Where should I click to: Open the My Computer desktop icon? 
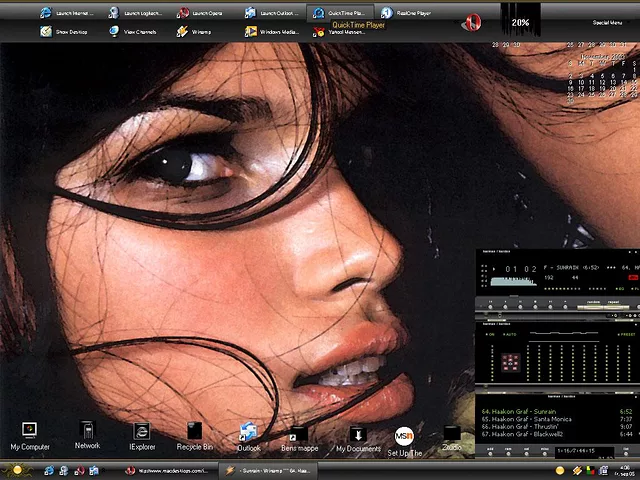29,431
